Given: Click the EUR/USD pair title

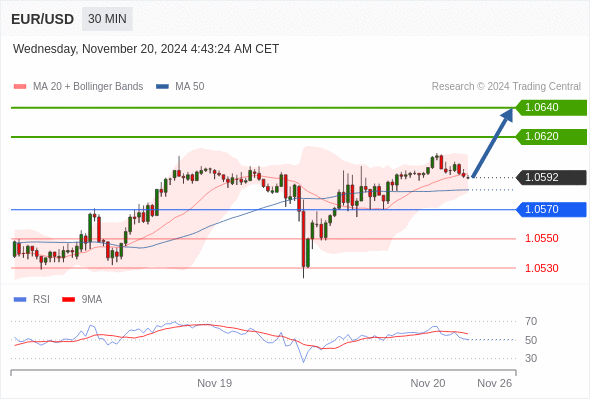Looking at the screenshot, I should (43, 19).
